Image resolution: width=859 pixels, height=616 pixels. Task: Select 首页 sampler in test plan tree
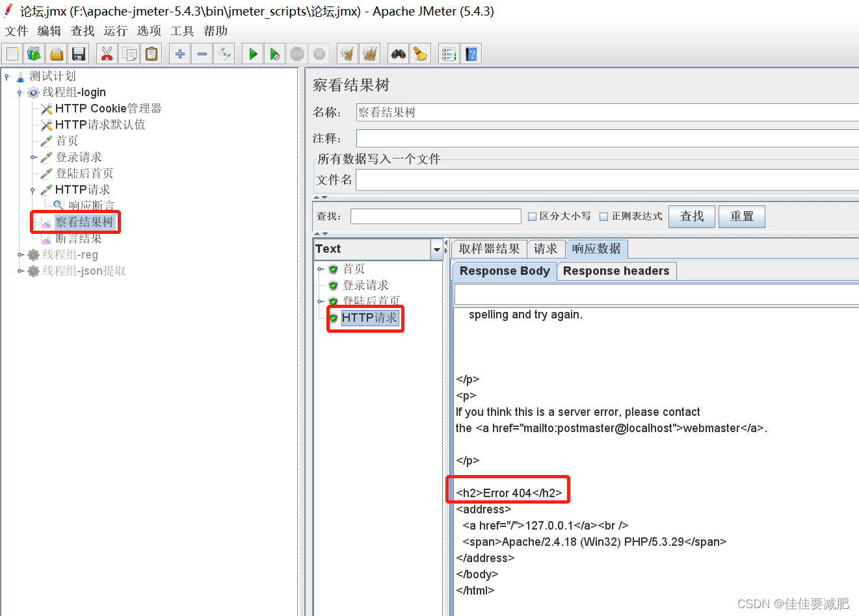pyautogui.click(x=66, y=141)
